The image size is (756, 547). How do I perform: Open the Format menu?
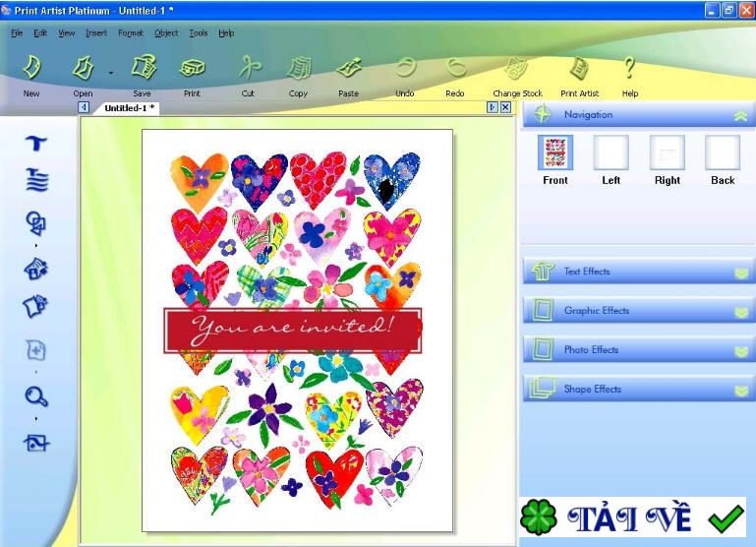pyautogui.click(x=131, y=32)
